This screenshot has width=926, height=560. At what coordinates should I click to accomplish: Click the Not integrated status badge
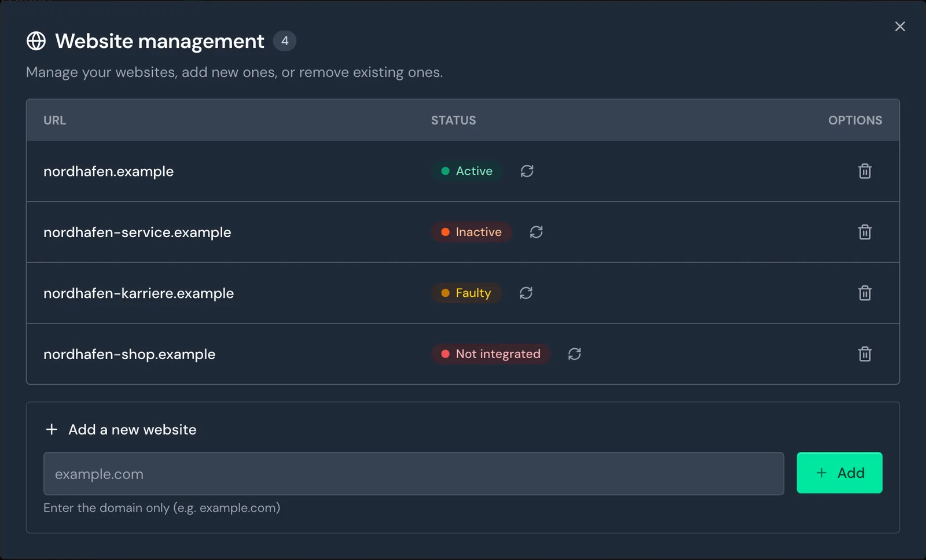pyautogui.click(x=491, y=354)
